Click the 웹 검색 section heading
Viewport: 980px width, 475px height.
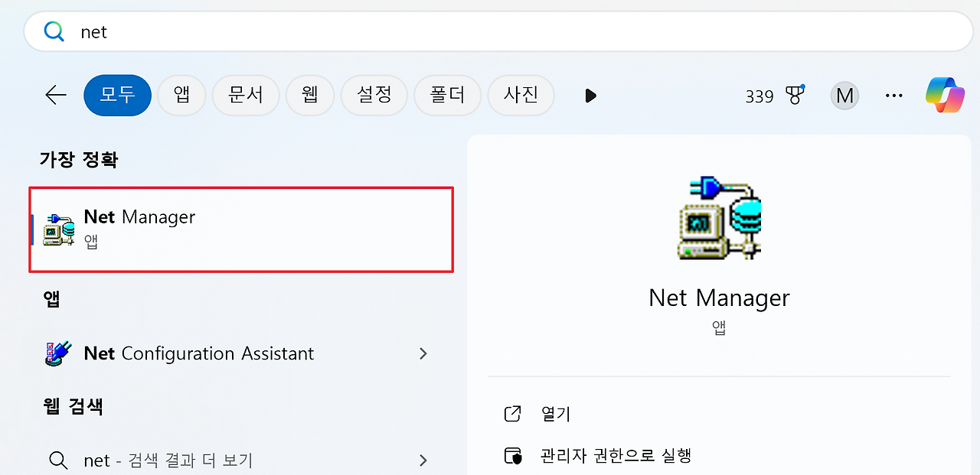click(73, 406)
